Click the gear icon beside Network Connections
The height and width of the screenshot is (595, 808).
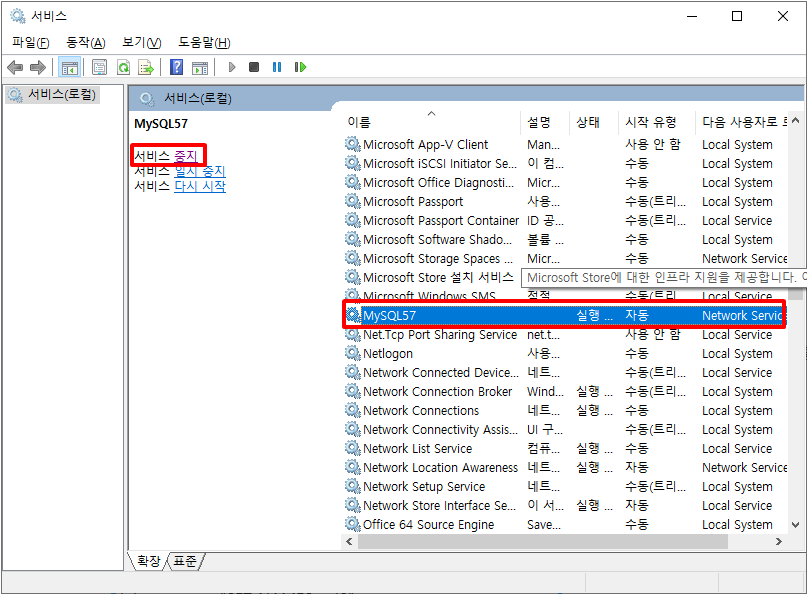click(352, 411)
